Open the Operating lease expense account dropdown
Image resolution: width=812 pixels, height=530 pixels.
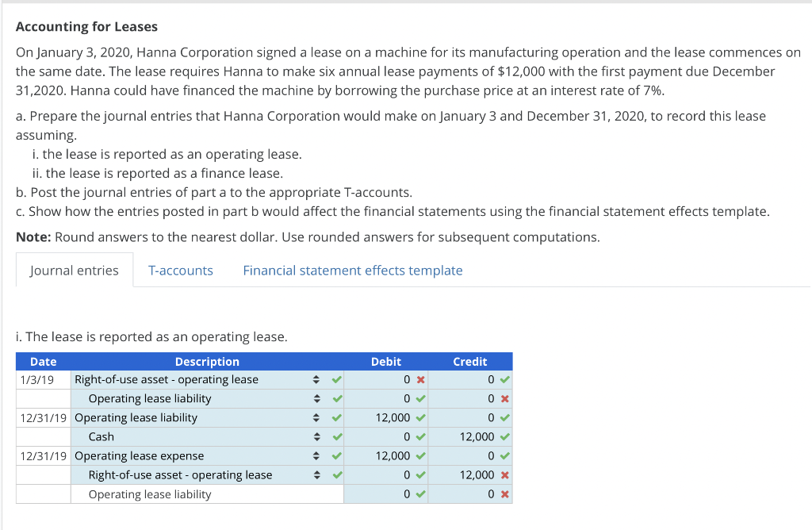(316, 455)
